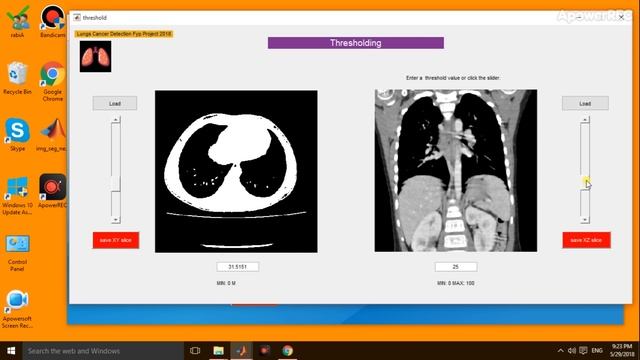Launch Google Chrome from desktop

(x=53, y=81)
